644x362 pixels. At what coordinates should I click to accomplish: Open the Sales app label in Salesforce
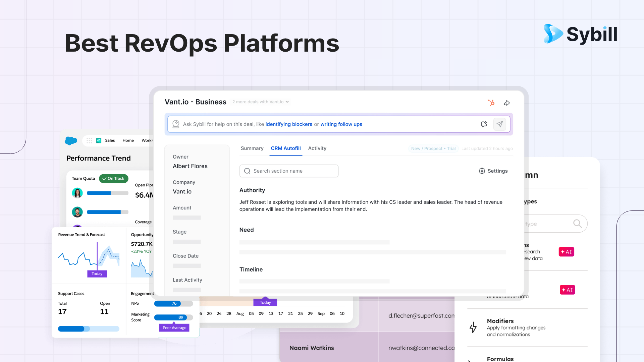tap(110, 140)
